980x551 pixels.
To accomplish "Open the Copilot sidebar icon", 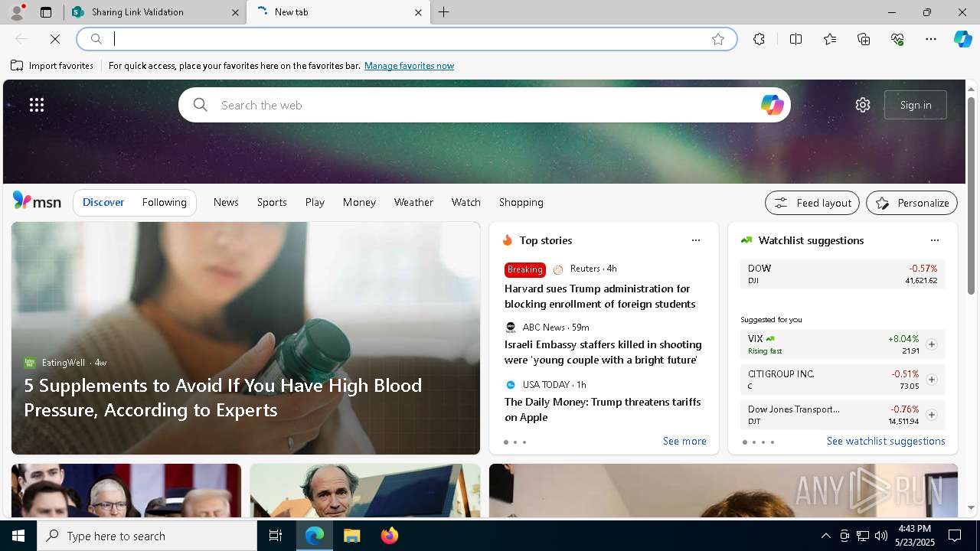I will (x=962, y=39).
